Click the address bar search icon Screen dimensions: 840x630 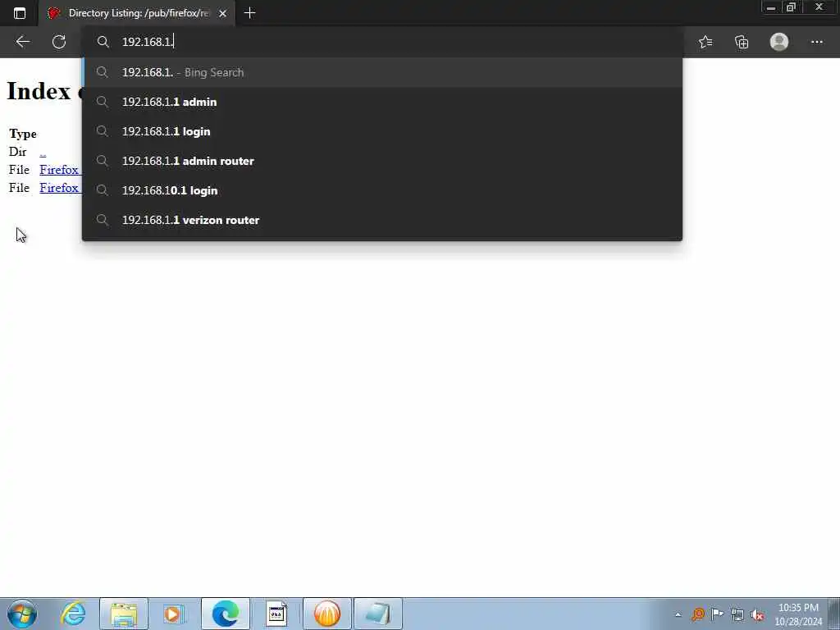pyautogui.click(x=103, y=42)
